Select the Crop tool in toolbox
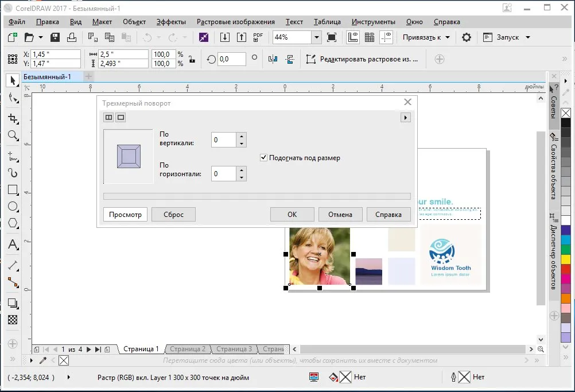575x392 pixels. [x=13, y=118]
